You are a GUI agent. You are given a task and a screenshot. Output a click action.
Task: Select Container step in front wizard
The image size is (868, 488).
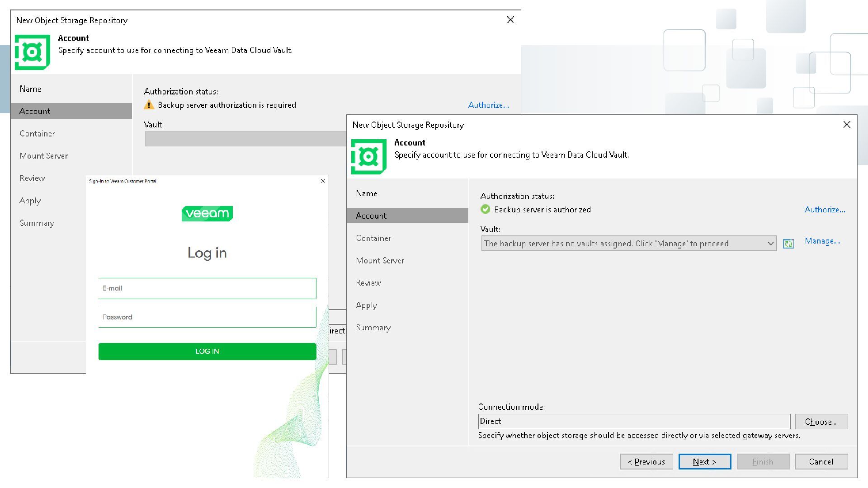373,238
